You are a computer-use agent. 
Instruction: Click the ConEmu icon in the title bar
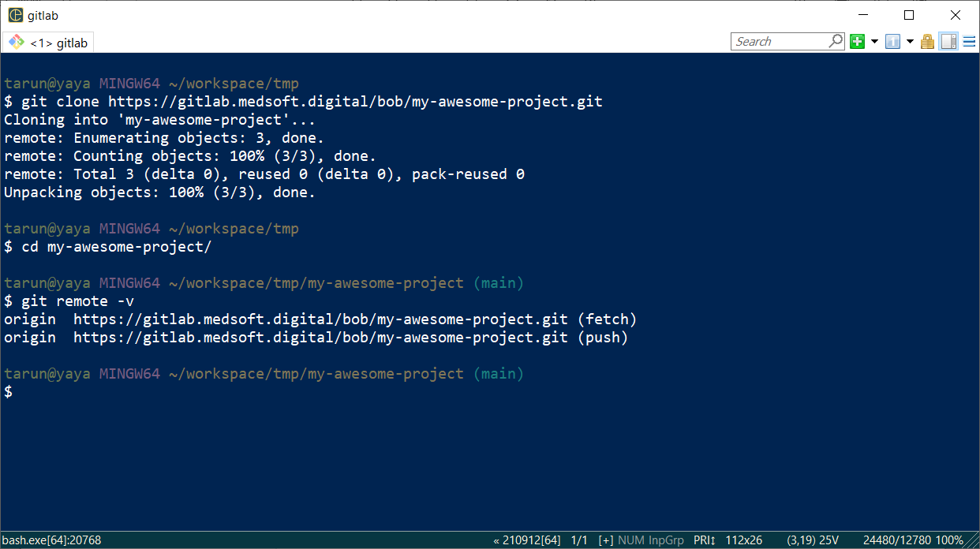coord(15,16)
